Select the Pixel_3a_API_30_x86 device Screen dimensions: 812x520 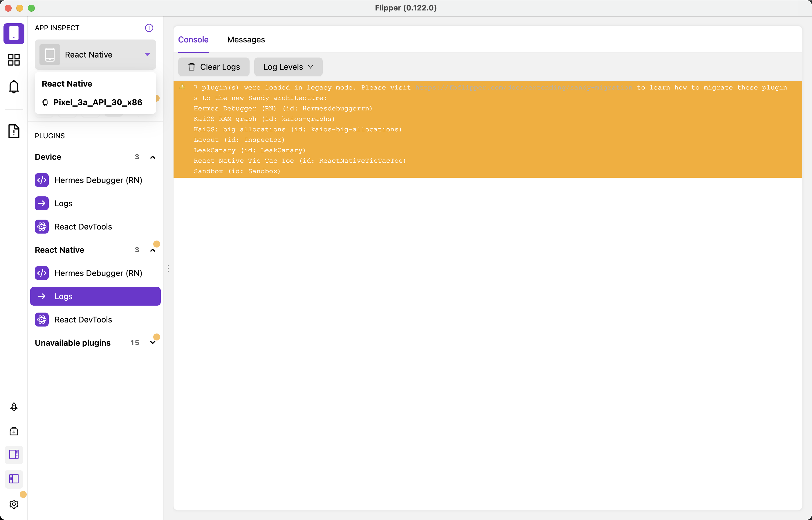pos(98,102)
